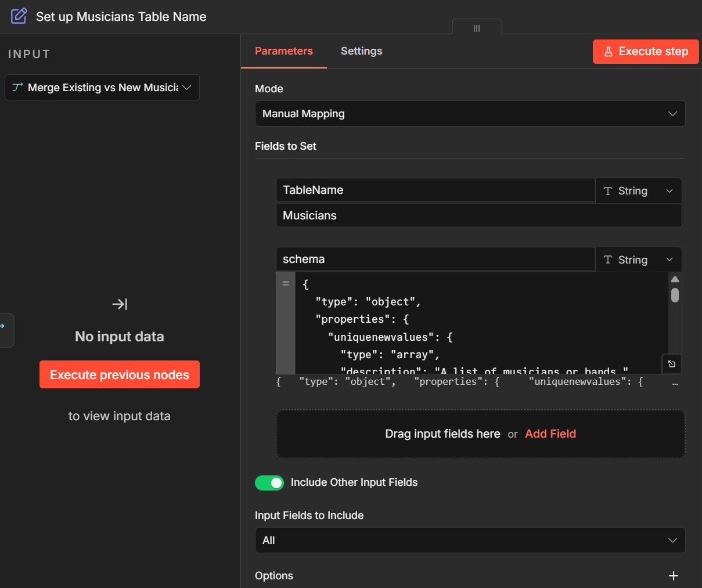Open schema String type dropdown
The image size is (702, 588).
(639, 259)
